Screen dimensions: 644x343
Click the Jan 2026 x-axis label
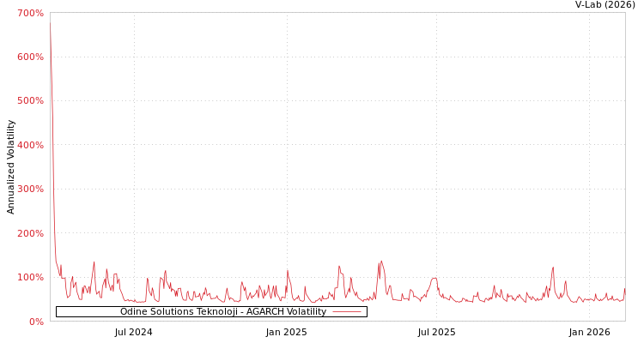589,333
